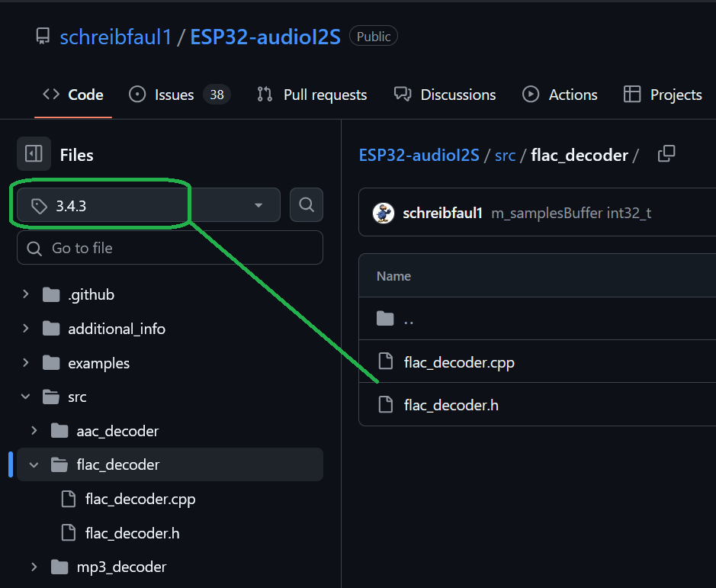Expand the aac_decoder folder chevron
This screenshot has width=716, height=588.
tap(34, 431)
